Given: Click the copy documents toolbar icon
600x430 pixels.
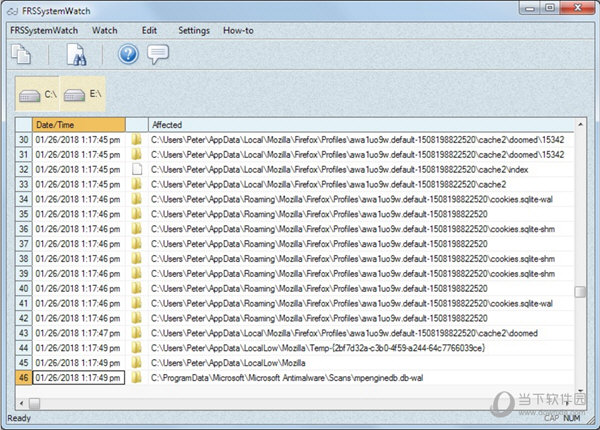Looking at the screenshot, I should coord(21,54).
